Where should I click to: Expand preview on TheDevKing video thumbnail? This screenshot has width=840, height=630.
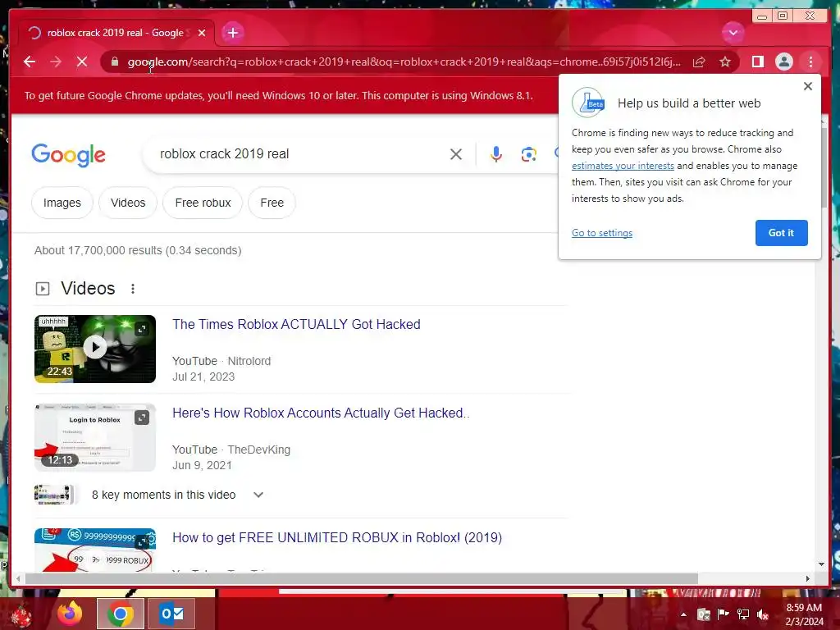[x=141, y=418]
